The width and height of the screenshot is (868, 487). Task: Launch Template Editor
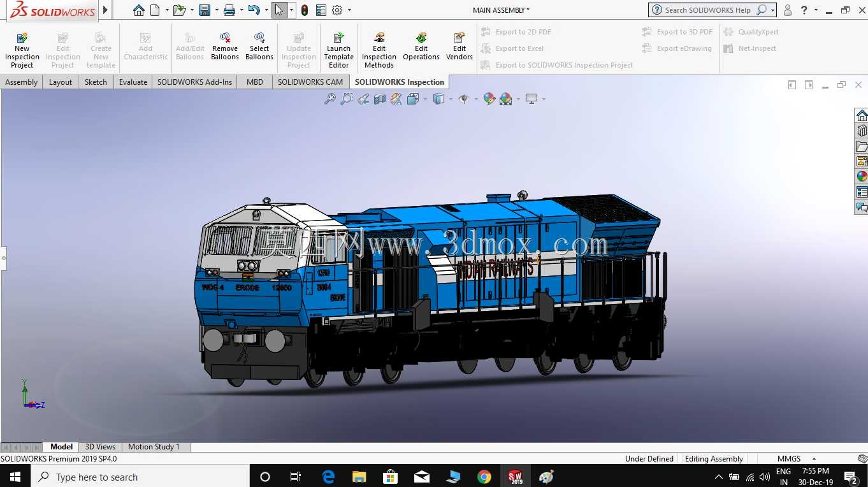[338, 50]
